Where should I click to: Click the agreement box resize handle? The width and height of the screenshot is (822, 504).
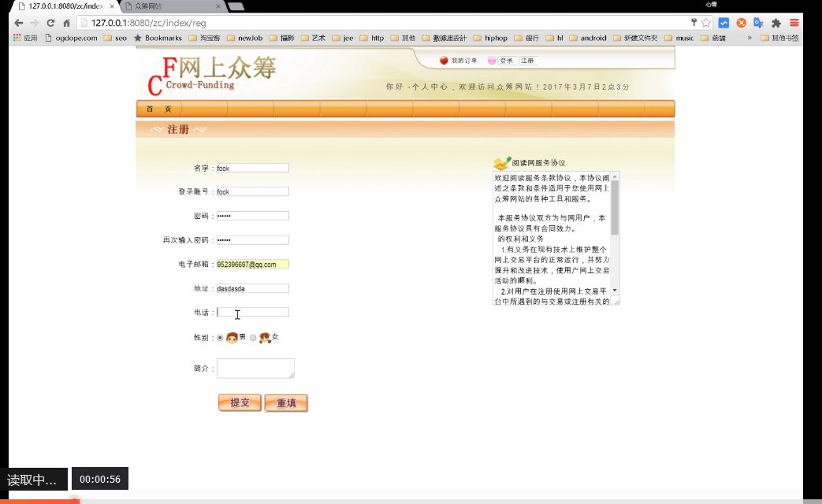pos(616,302)
